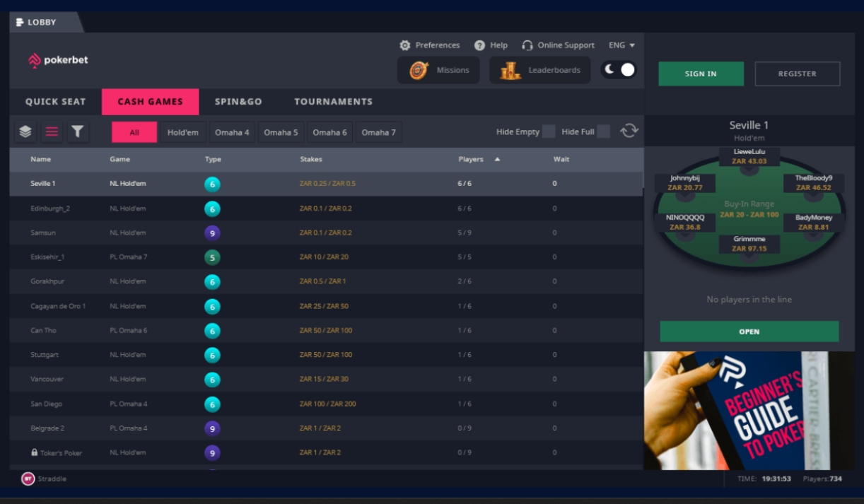Click BadyMoney's seat on table preview
864x504 pixels.
click(x=813, y=223)
